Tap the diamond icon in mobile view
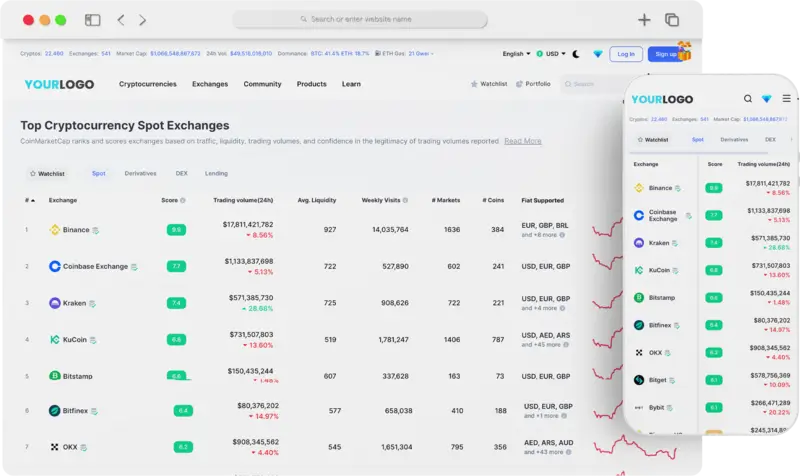This screenshot has height=476, width=800. (x=766, y=98)
